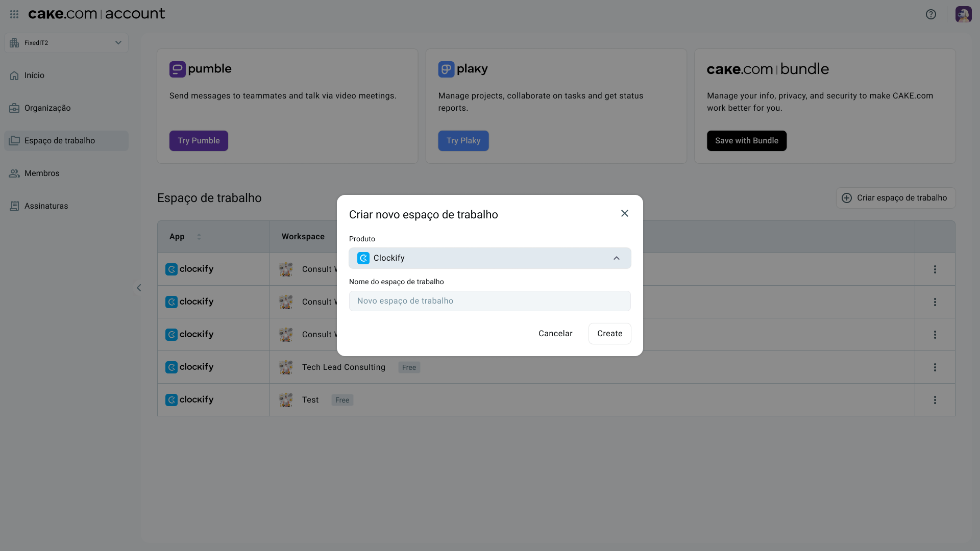Sort the table by App column

point(199,237)
